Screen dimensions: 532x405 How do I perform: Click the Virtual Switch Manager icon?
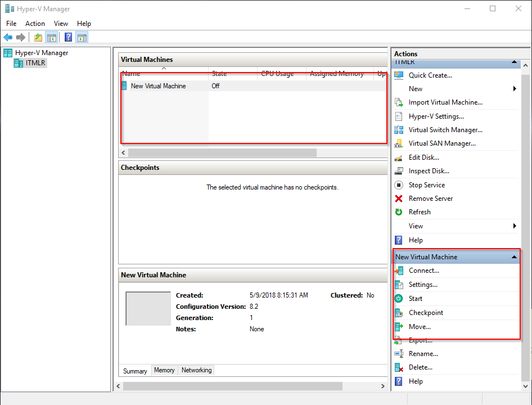coord(399,130)
